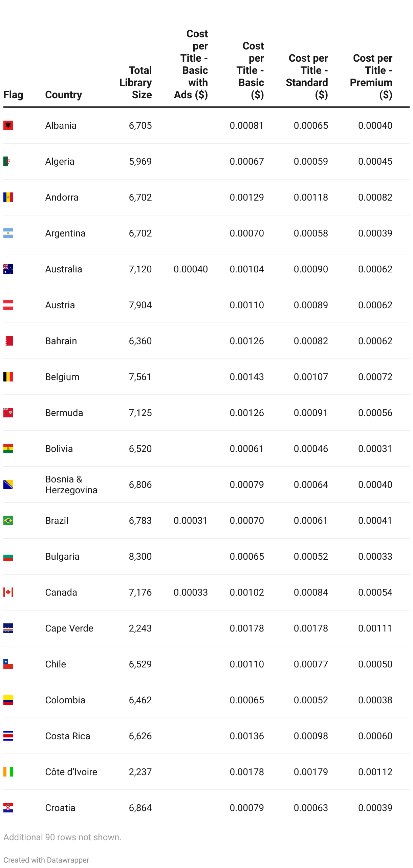The image size is (413, 868).
Task: Select the Argentina flag icon
Action: click(8, 233)
